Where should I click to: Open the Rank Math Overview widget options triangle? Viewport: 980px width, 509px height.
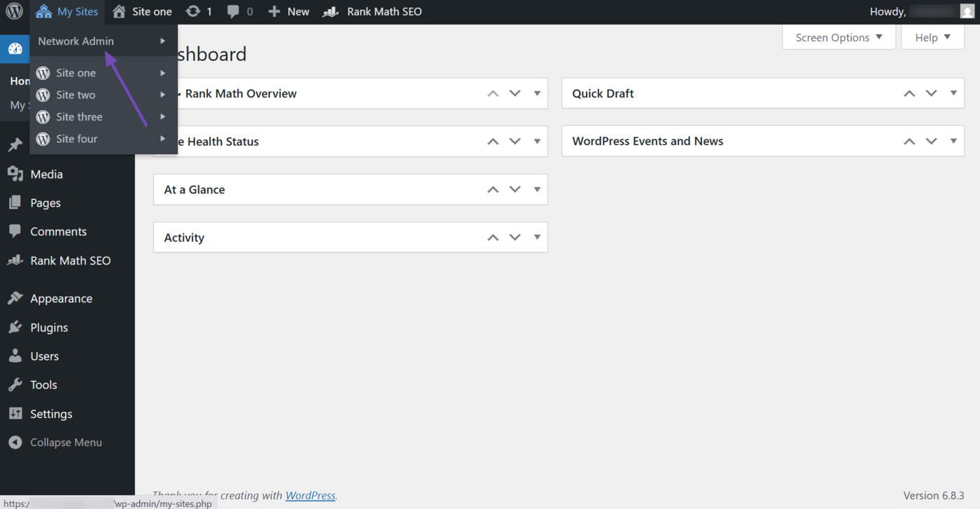[x=537, y=92]
